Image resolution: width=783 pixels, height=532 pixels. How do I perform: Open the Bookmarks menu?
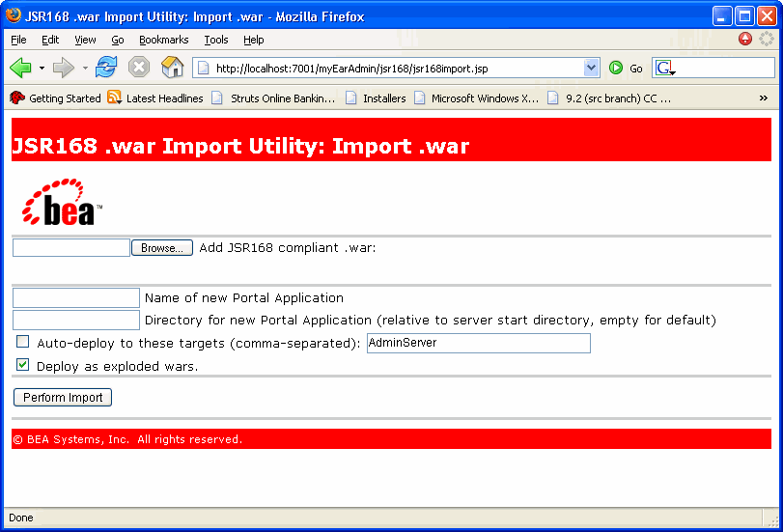click(164, 40)
